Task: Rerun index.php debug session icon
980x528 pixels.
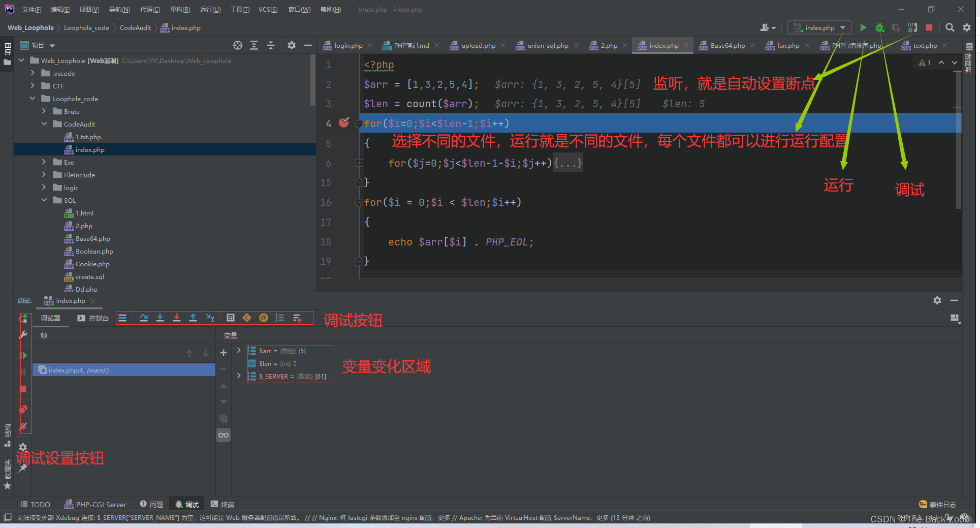Action: (x=23, y=318)
